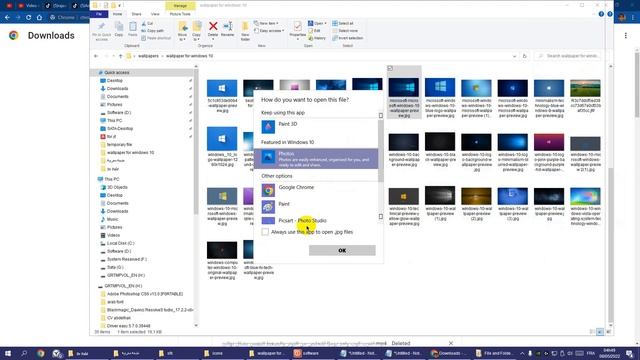Click the Paste icon in the ribbon
This screenshot has height=360, width=640.
click(133, 27)
